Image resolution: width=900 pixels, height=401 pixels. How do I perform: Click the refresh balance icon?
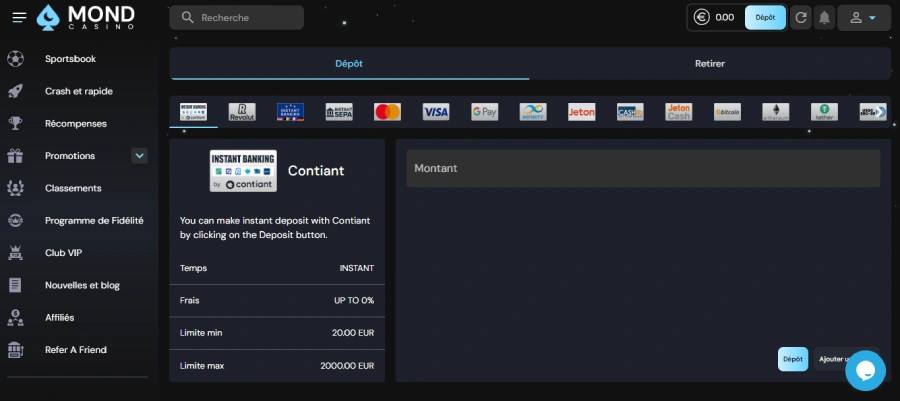(800, 18)
